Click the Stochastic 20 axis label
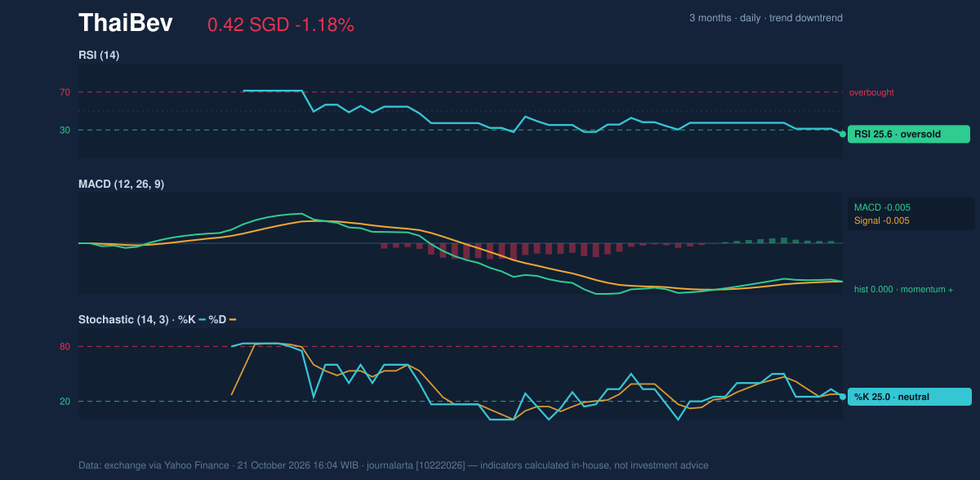 65,402
